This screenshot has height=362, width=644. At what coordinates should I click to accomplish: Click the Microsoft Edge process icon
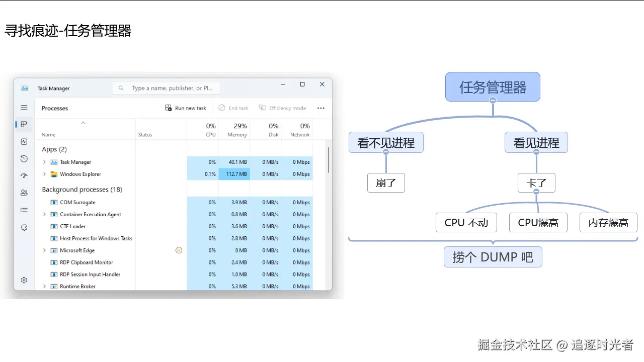pos(54,250)
